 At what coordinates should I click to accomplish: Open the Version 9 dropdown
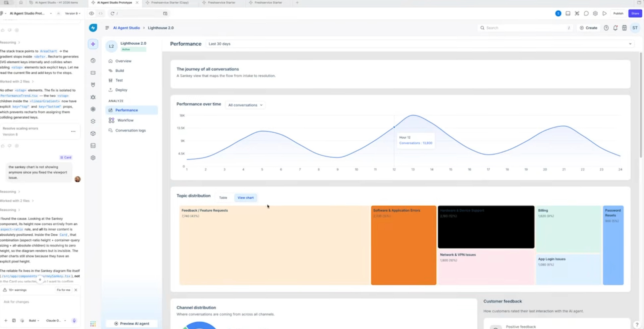coord(73,14)
